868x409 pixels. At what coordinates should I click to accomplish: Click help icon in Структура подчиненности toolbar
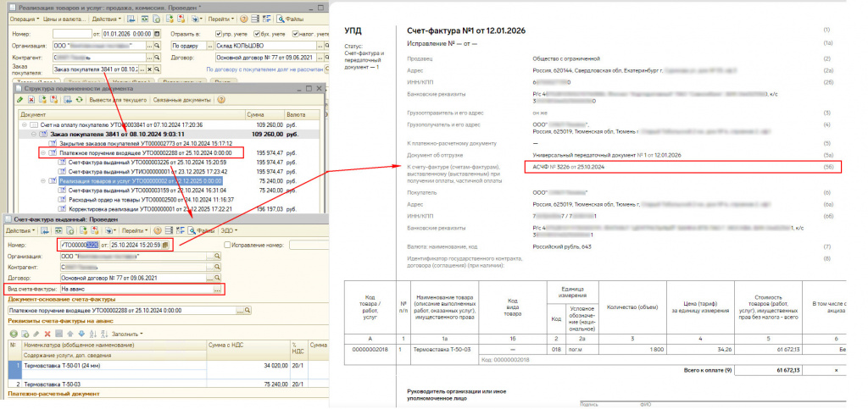pyautogui.click(x=221, y=100)
